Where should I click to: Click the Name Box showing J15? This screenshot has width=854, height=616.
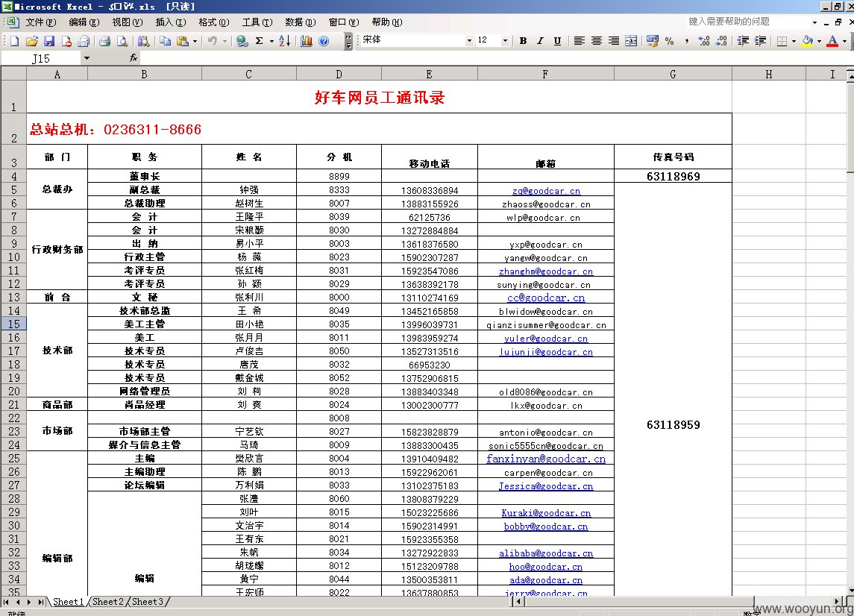pyautogui.click(x=41, y=57)
